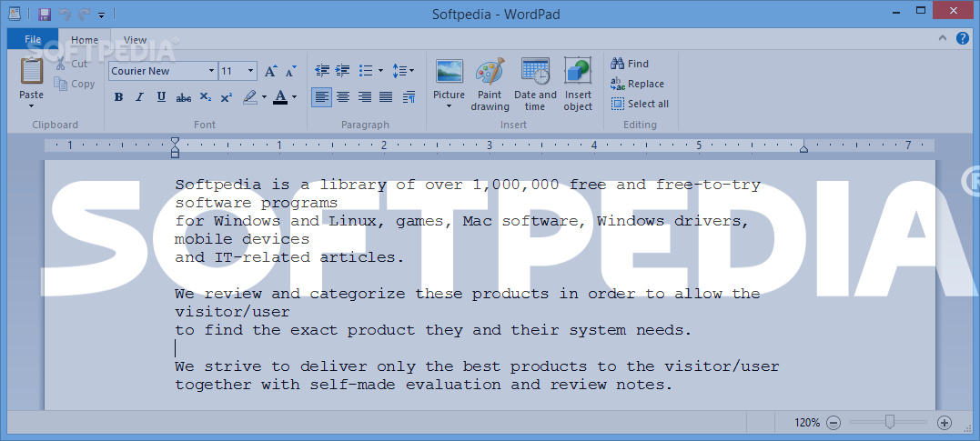Toggle Superscript formatting
The image size is (980, 441).
click(227, 96)
